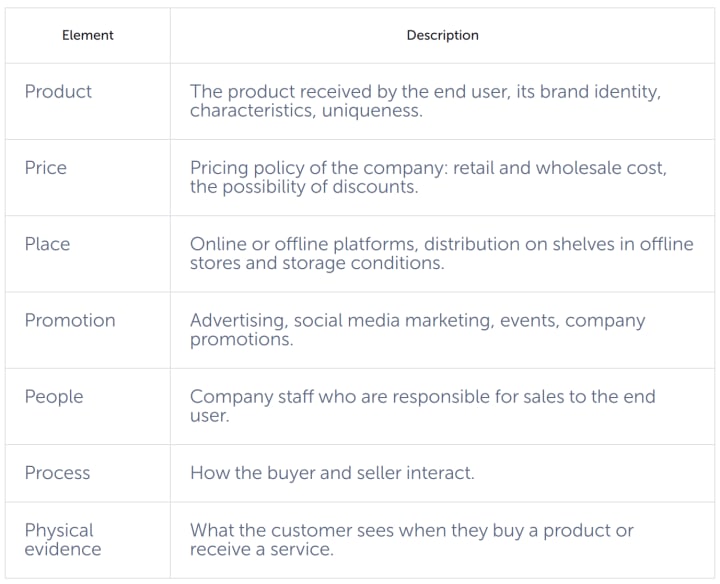Click the online or offline platforms description
Viewport: 720px width, 584px height.
[x=442, y=253]
